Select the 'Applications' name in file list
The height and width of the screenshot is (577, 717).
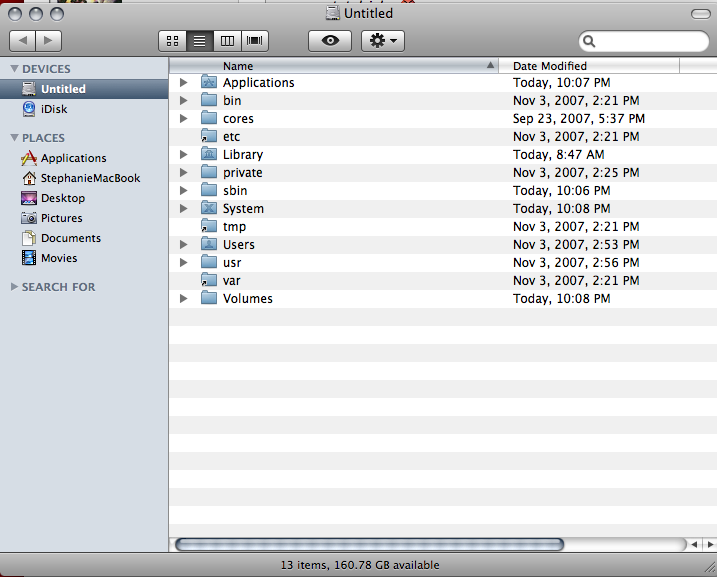(258, 83)
